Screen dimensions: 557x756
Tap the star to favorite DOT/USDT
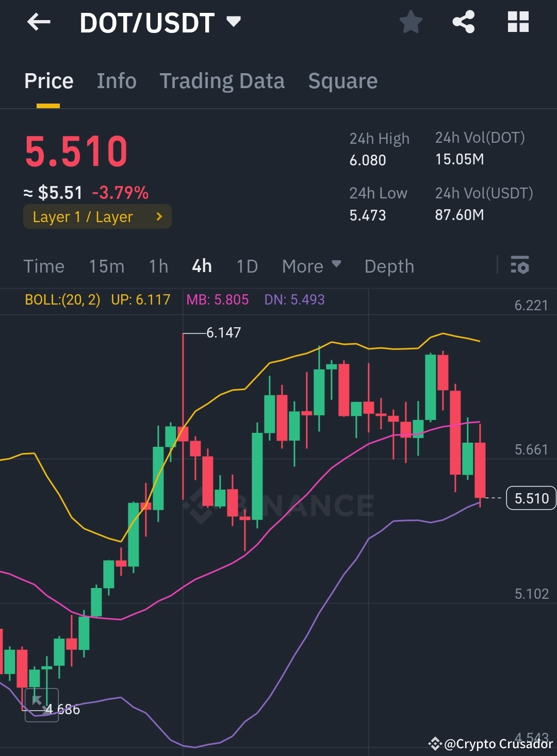coord(411,22)
